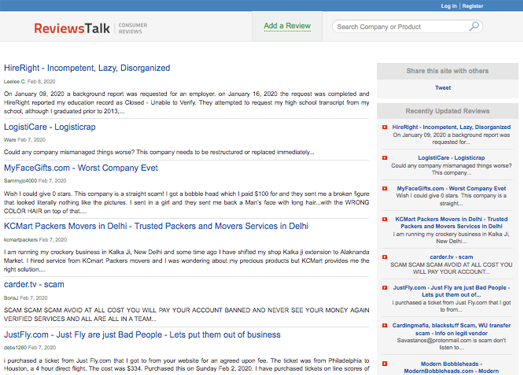Open KCMart Packers Movers in Delhi review
Screen dimensions: 523x375
(156, 226)
